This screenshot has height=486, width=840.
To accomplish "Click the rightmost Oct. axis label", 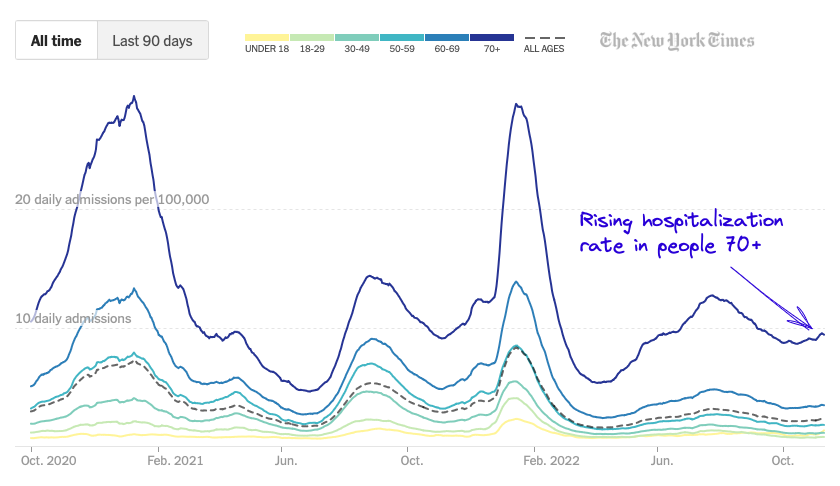I will tap(785, 461).
